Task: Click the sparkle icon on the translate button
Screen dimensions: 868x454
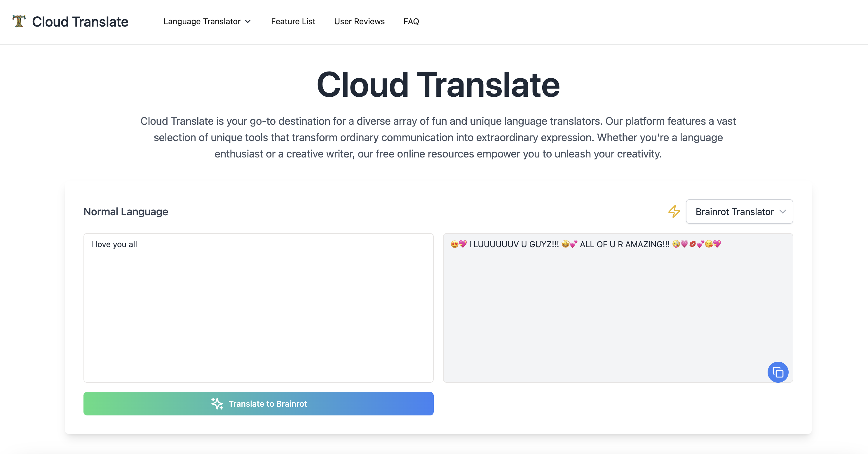Action: coord(217,404)
